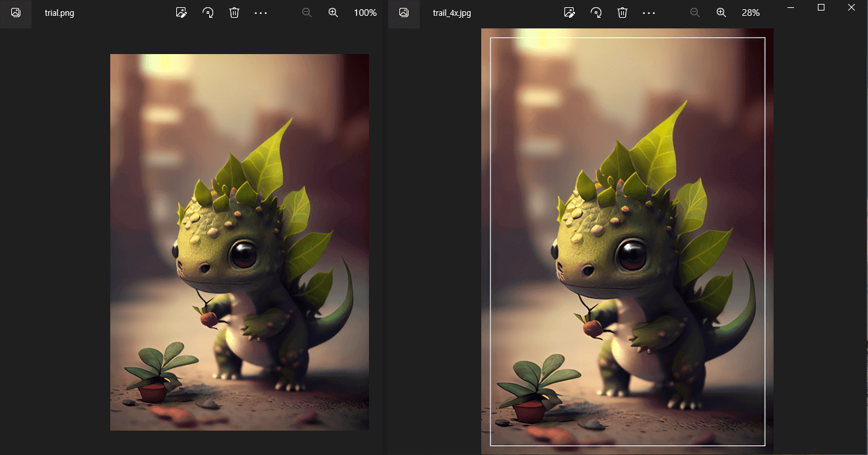The width and height of the screenshot is (868, 455).
Task: Edit image in the trial.png window
Action: pos(182,13)
